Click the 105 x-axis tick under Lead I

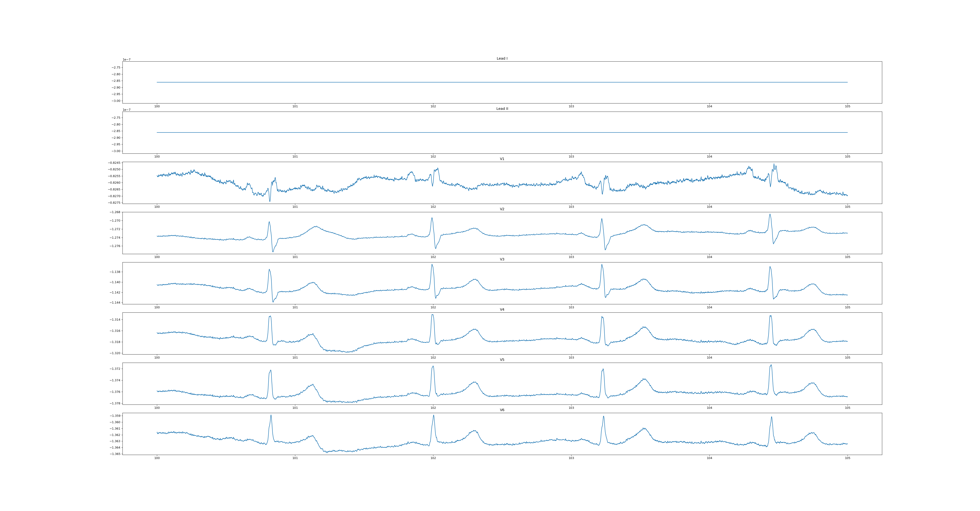(x=847, y=106)
